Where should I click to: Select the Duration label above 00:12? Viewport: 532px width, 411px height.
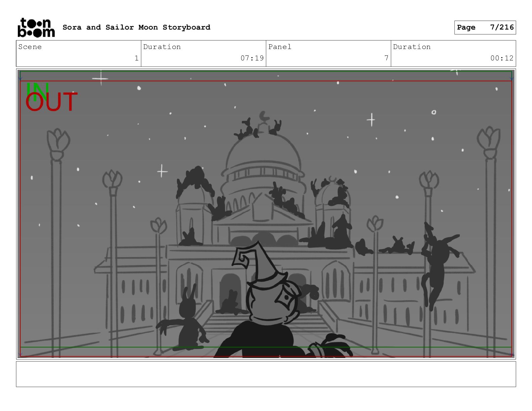412,47
